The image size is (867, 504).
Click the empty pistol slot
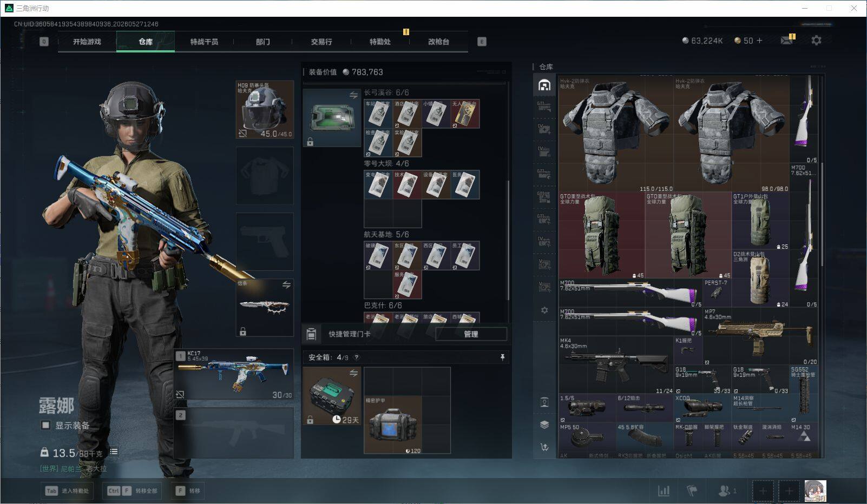pos(265,241)
